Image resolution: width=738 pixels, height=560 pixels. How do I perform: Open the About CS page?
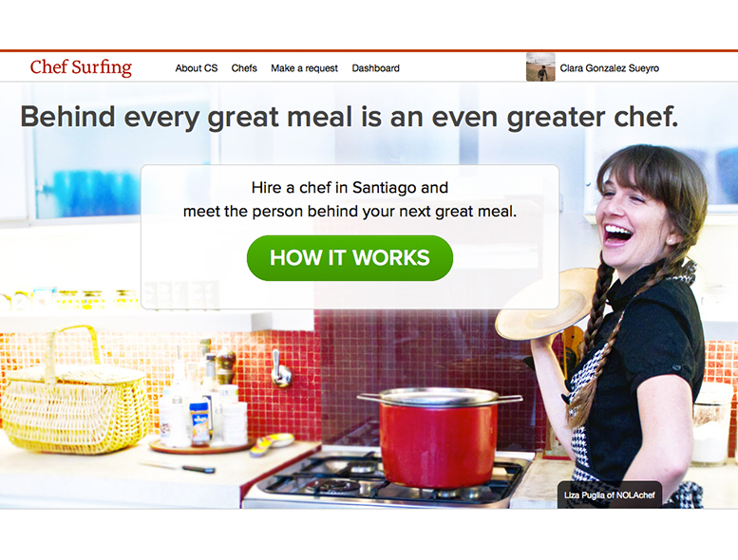click(x=197, y=68)
